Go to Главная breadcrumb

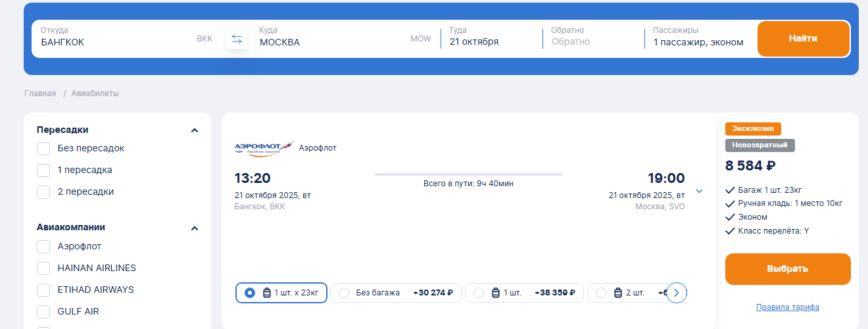point(40,93)
